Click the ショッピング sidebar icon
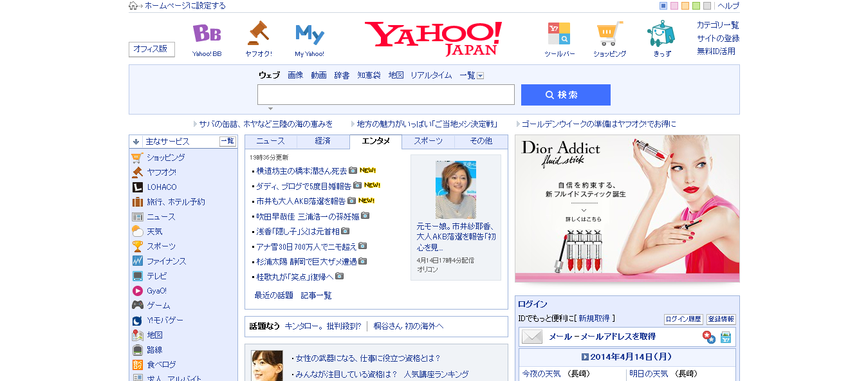Image resolution: width=868 pixels, height=381 pixels. tap(137, 158)
